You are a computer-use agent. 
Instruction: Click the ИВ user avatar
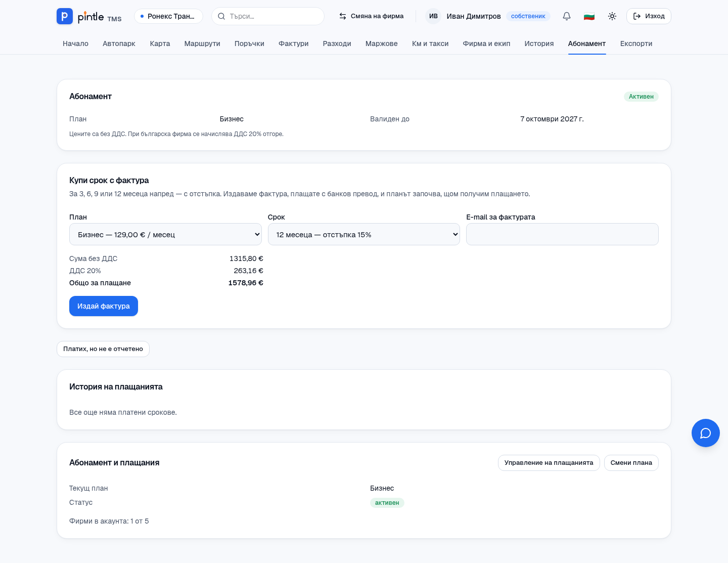coord(433,16)
